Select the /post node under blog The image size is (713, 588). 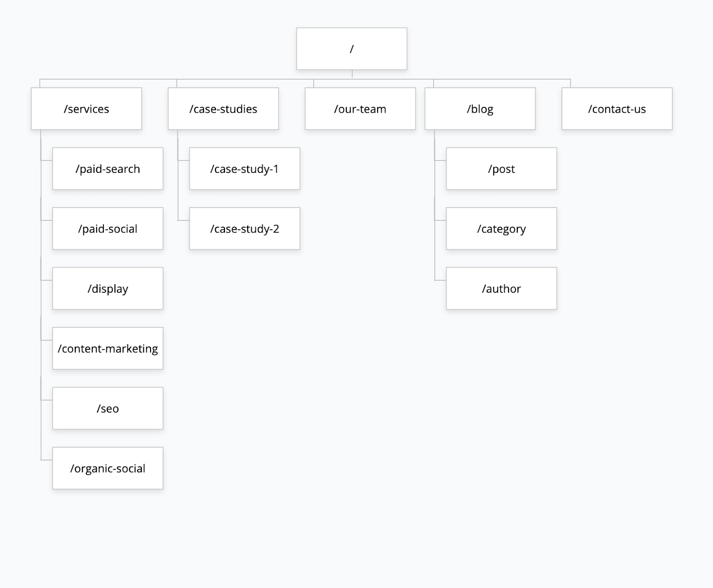click(x=501, y=169)
